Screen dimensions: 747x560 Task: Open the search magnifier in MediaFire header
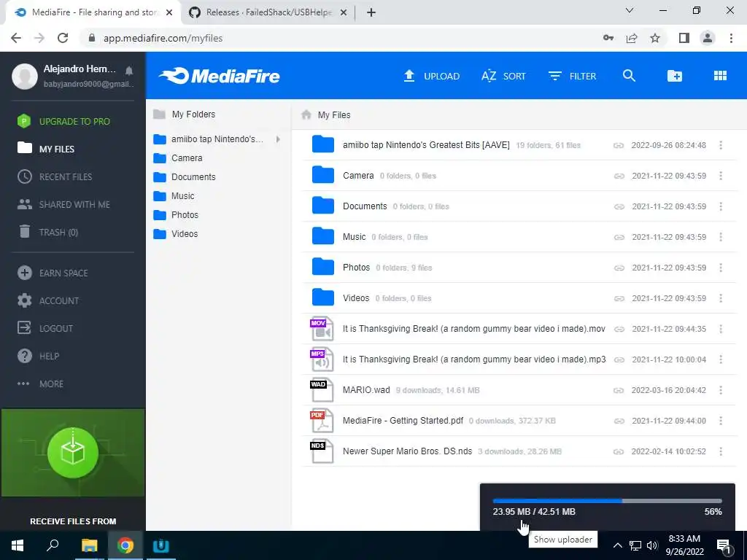(629, 76)
